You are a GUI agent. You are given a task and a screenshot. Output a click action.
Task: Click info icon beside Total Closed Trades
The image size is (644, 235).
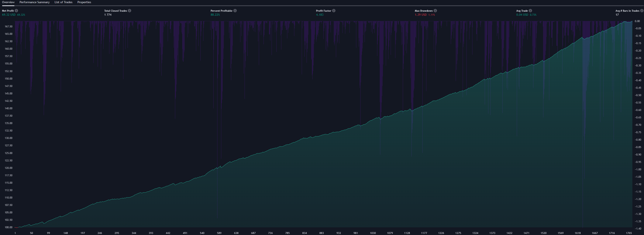130,11
